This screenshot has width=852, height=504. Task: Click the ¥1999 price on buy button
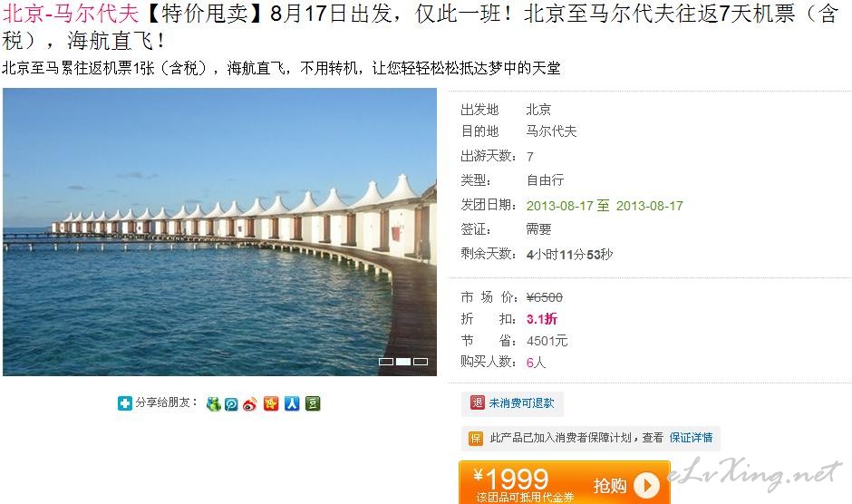(x=511, y=480)
